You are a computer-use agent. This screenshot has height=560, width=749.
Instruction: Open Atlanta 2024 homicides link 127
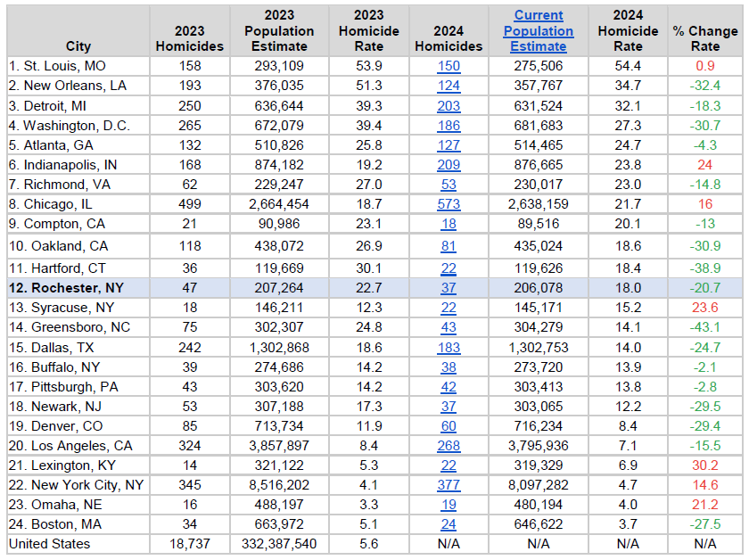click(x=449, y=145)
